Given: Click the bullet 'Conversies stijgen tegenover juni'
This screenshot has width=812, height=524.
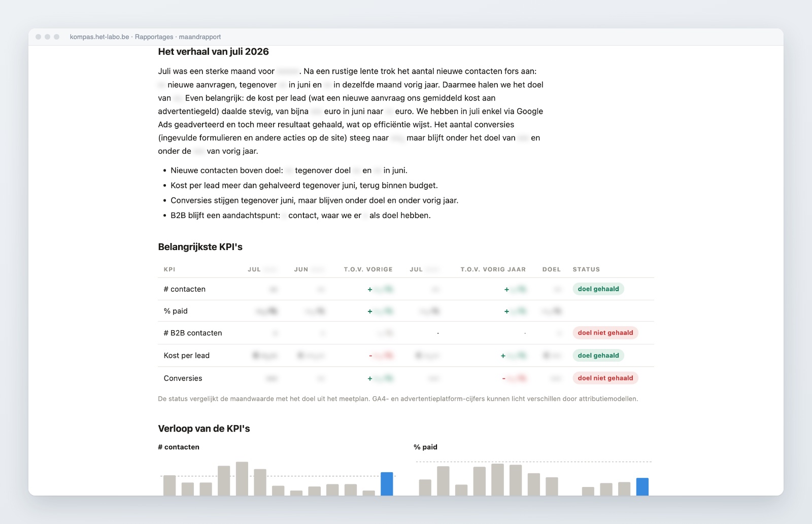Looking at the screenshot, I should click(315, 200).
